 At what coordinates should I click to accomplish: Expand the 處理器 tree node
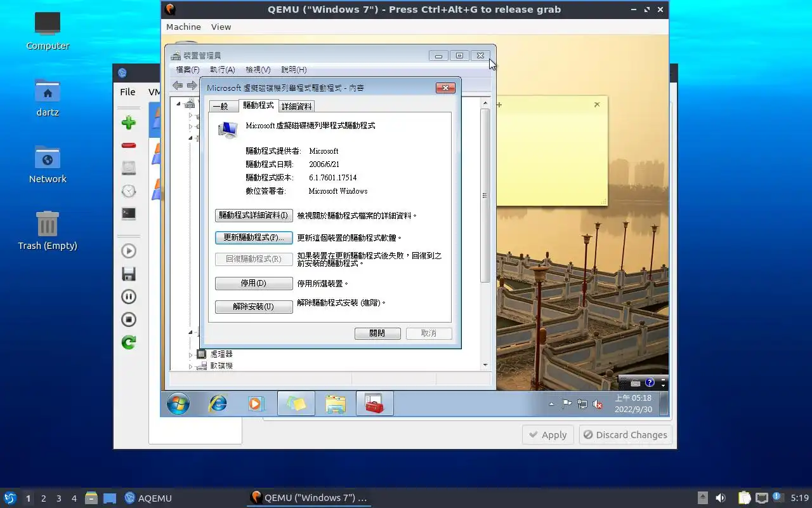click(190, 354)
